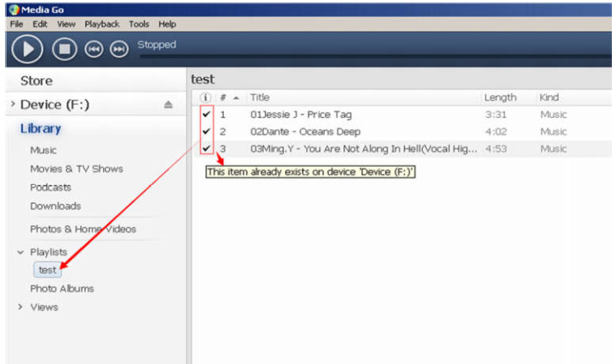
Task: Select Device (F:) in sidebar
Action: (x=55, y=105)
